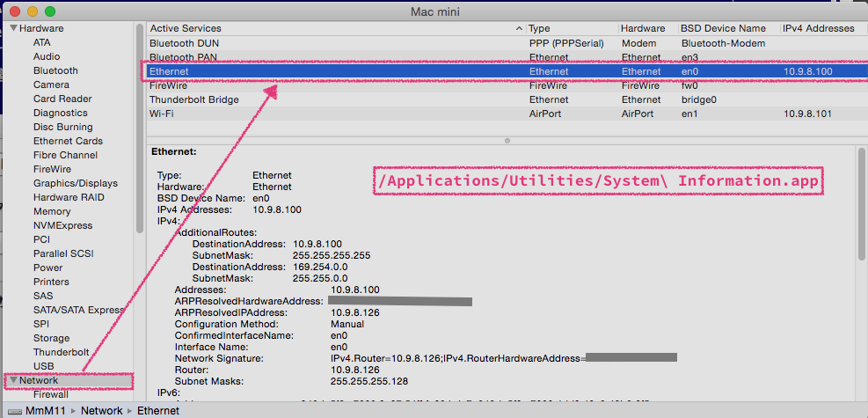
Task: Select the Wi-Fi service row
Action: pyautogui.click(x=507, y=114)
